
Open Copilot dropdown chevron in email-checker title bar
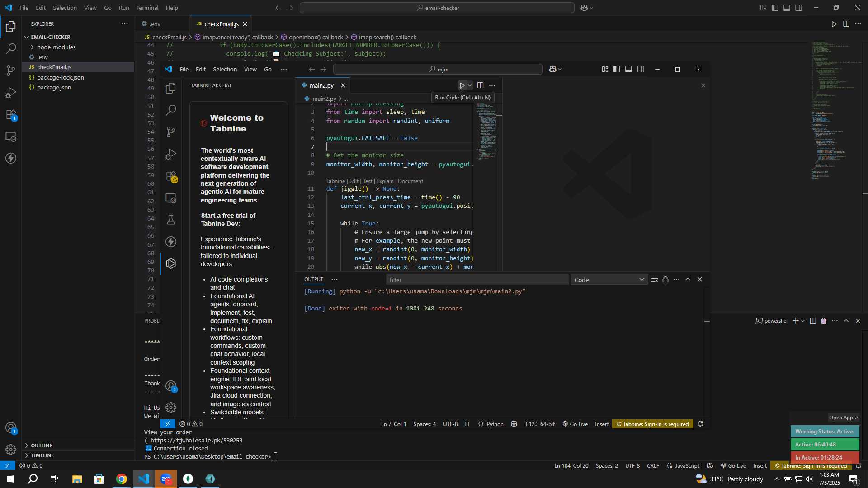[592, 8]
